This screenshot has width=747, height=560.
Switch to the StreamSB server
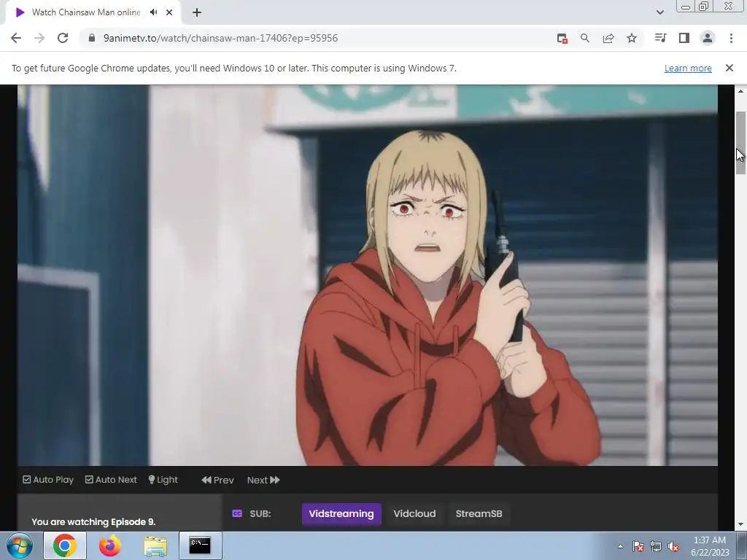pos(479,514)
